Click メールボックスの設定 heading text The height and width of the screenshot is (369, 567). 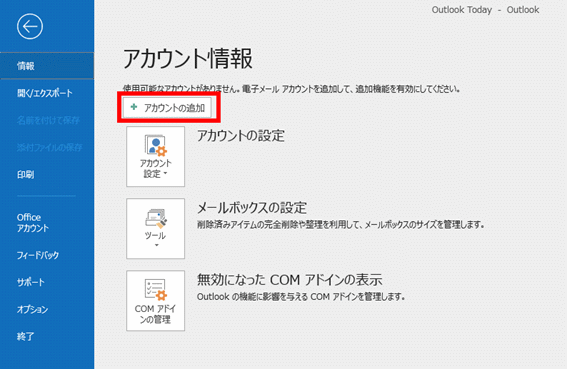pos(252,208)
